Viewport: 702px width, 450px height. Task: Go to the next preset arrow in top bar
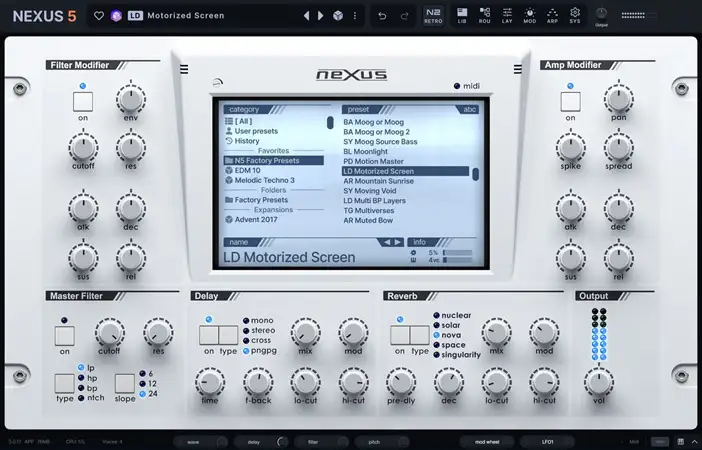321,16
